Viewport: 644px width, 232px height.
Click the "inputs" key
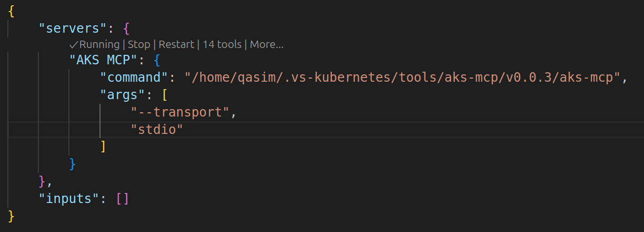(x=69, y=199)
